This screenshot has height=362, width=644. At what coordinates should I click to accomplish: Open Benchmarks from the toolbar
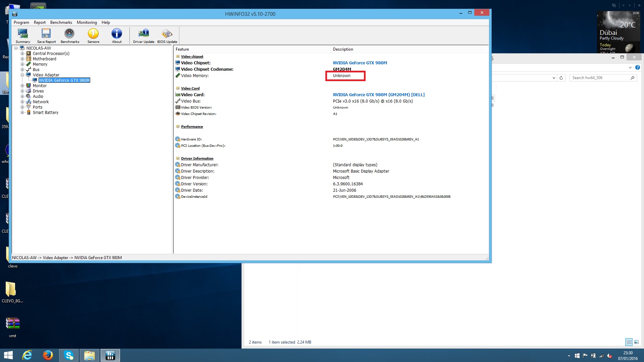pyautogui.click(x=70, y=36)
